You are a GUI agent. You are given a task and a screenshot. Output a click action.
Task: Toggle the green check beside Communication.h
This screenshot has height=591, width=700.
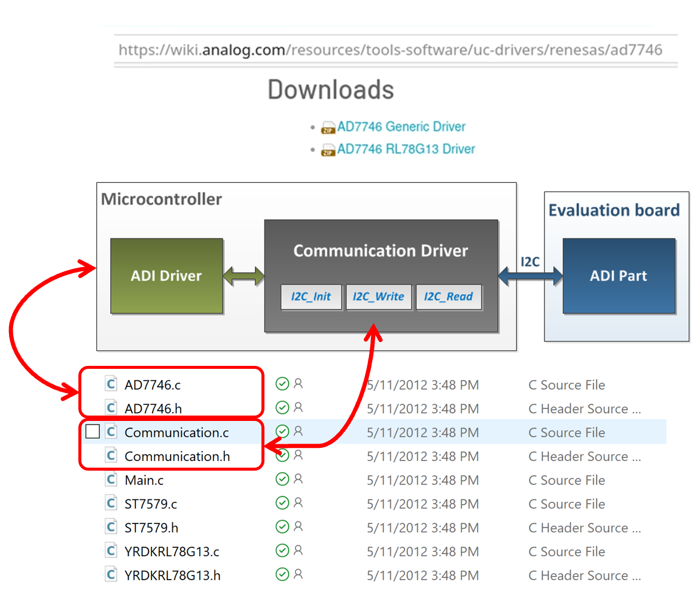point(282,455)
